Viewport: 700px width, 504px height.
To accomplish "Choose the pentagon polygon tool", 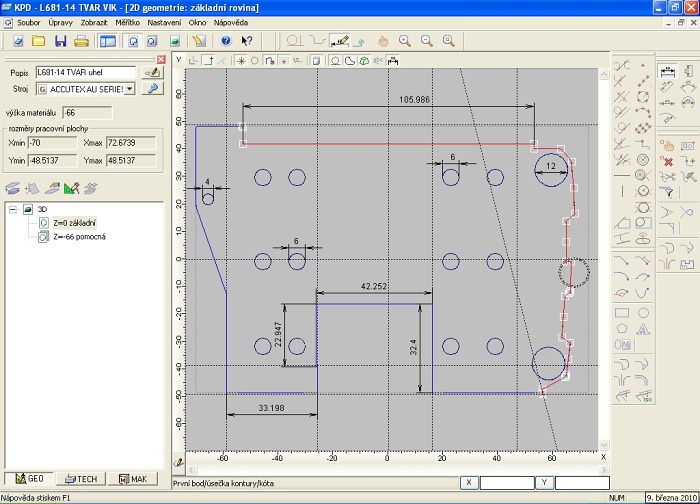I will (x=622, y=329).
